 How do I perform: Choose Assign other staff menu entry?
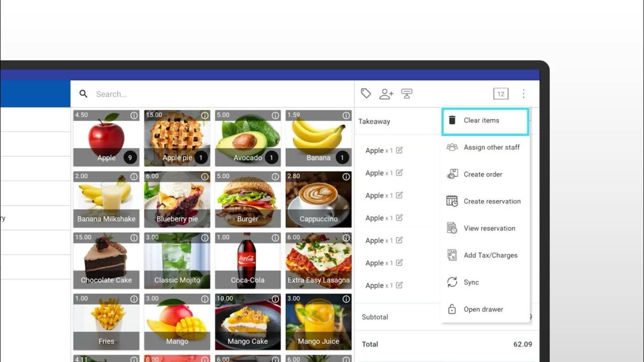click(485, 147)
